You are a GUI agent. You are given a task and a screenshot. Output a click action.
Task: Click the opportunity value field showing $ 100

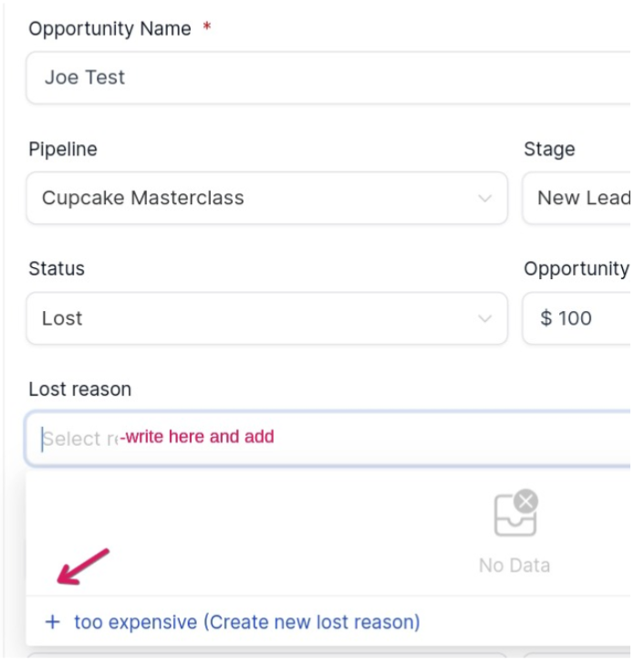pyautogui.click(x=579, y=318)
